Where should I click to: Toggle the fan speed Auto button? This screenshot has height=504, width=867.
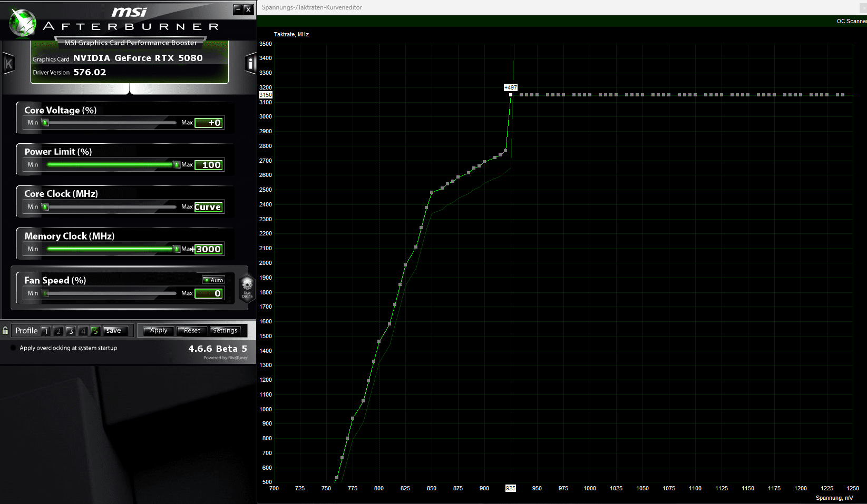(x=213, y=280)
